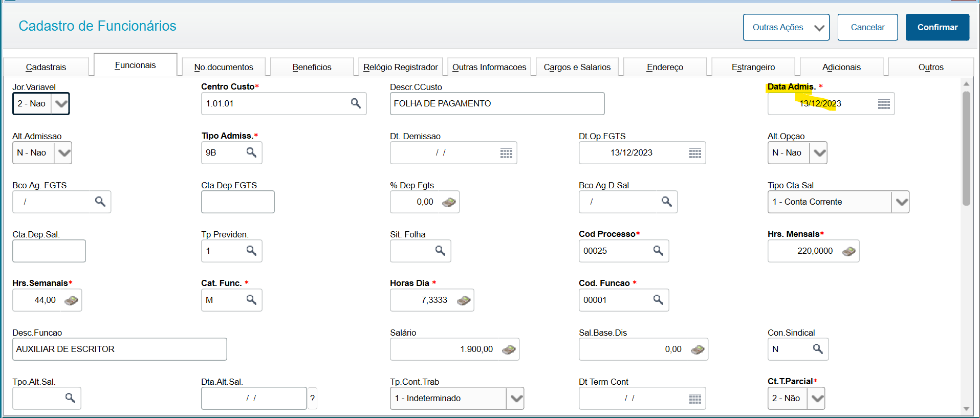
Task: Switch to the Cargos e Salarios tab
Action: pyautogui.click(x=577, y=67)
